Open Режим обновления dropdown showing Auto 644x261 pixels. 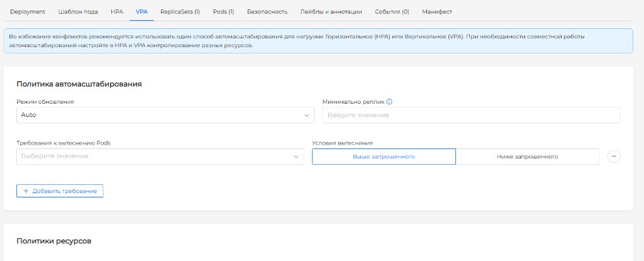(165, 115)
